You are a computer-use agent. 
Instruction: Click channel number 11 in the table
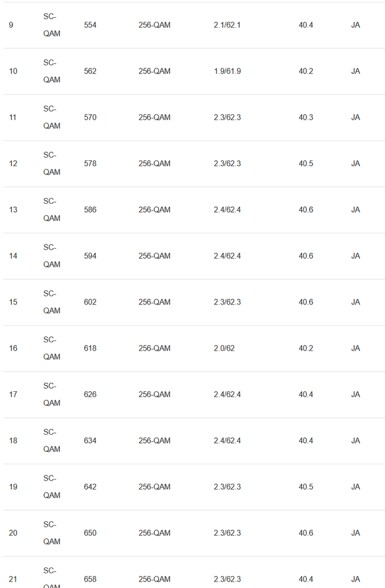click(x=13, y=118)
